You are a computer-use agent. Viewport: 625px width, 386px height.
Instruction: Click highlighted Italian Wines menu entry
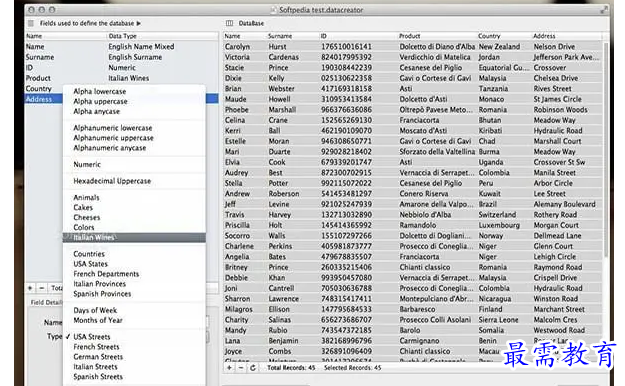pyautogui.click(x=134, y=237)
